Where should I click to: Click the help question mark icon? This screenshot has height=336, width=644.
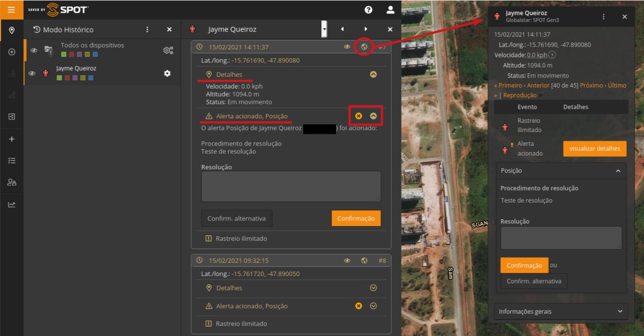click(368, 10)
